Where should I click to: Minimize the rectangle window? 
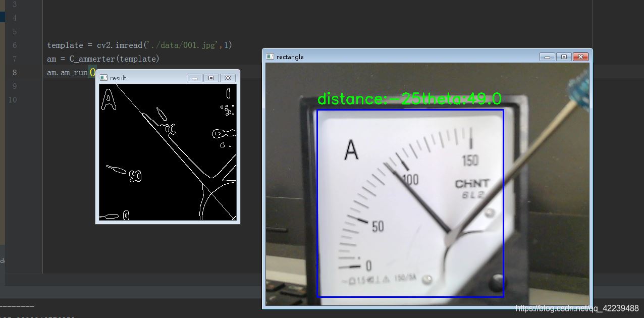click(x=547, y=57)
